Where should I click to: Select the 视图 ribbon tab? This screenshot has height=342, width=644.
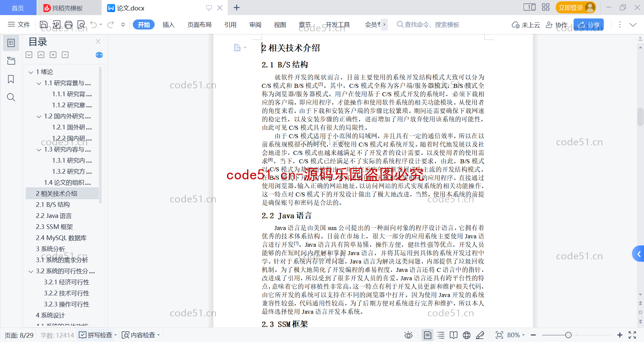pyautogui.click(x=280, y=24)
